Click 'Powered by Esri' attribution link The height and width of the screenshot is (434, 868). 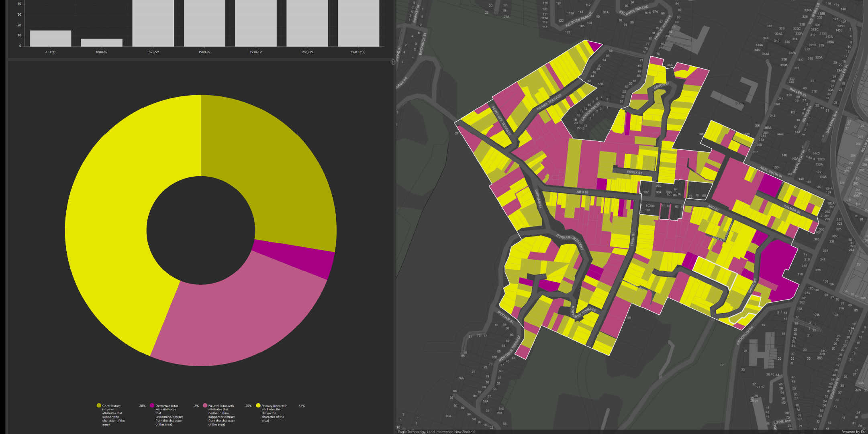[x=854, y=432]
